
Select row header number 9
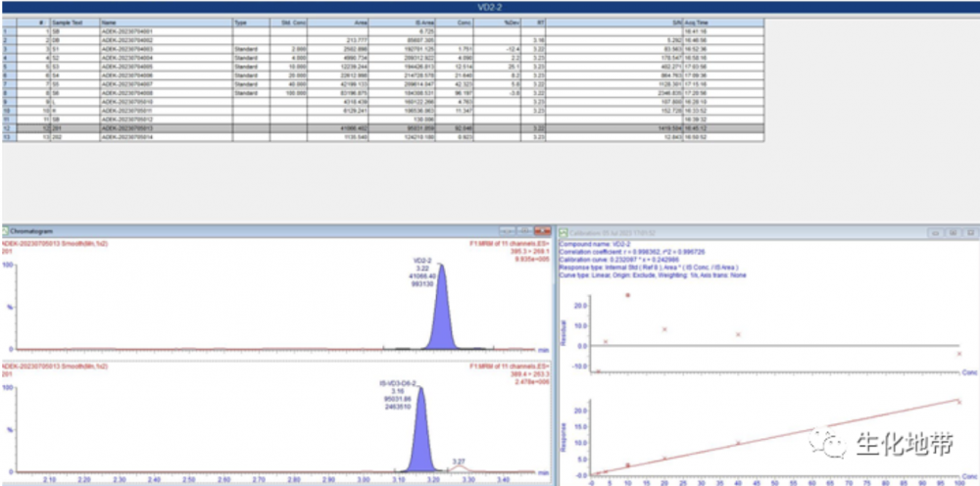(x=9, y=101)
